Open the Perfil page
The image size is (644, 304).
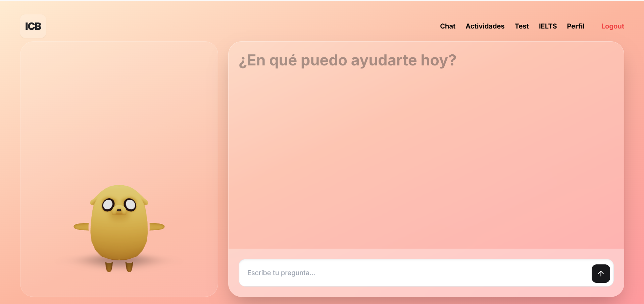576,26
